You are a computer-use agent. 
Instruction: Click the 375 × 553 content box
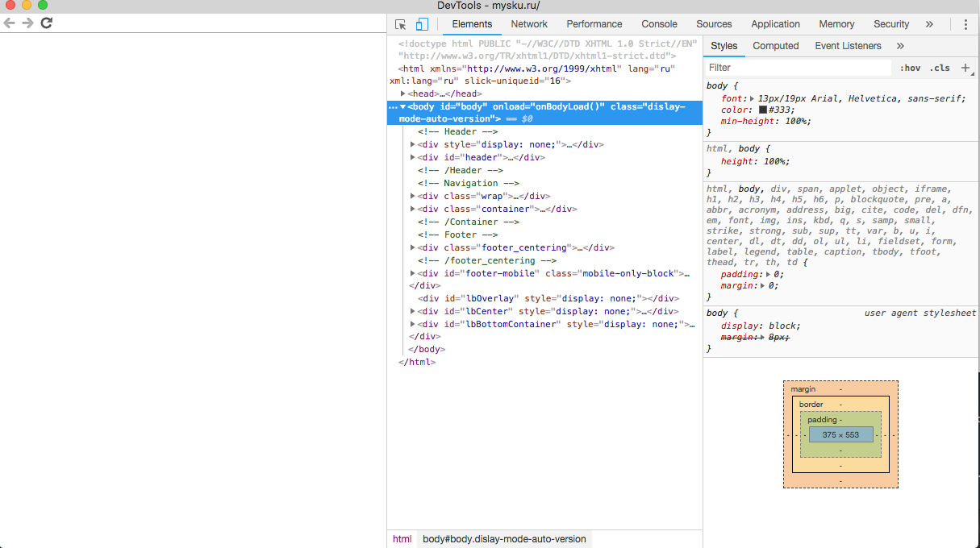point(840,434)
